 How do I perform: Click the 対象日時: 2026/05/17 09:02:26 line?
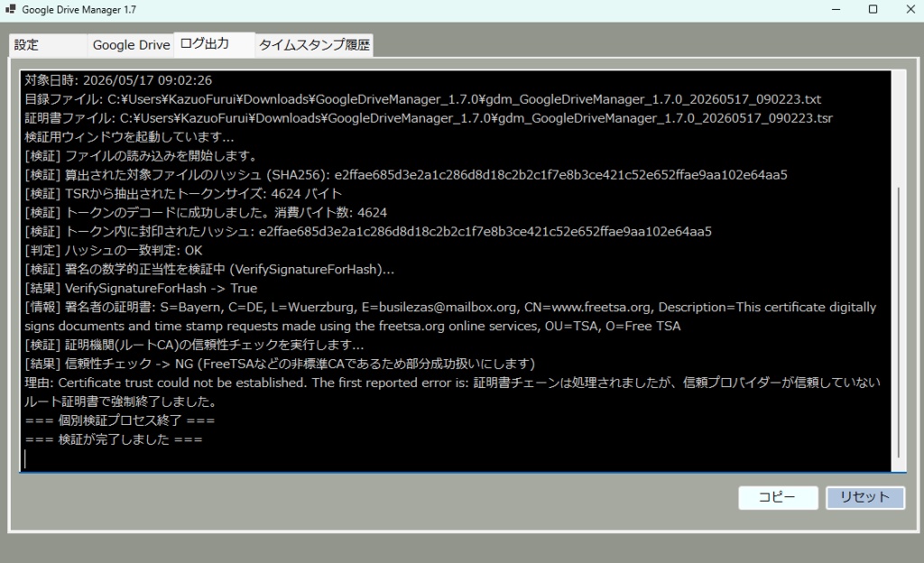tap(118, 80)
